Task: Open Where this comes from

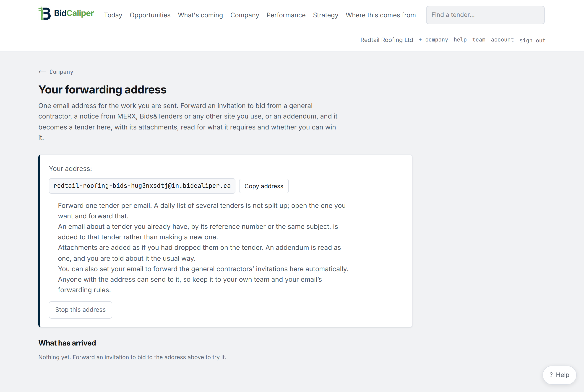Action: pos(381,15)
